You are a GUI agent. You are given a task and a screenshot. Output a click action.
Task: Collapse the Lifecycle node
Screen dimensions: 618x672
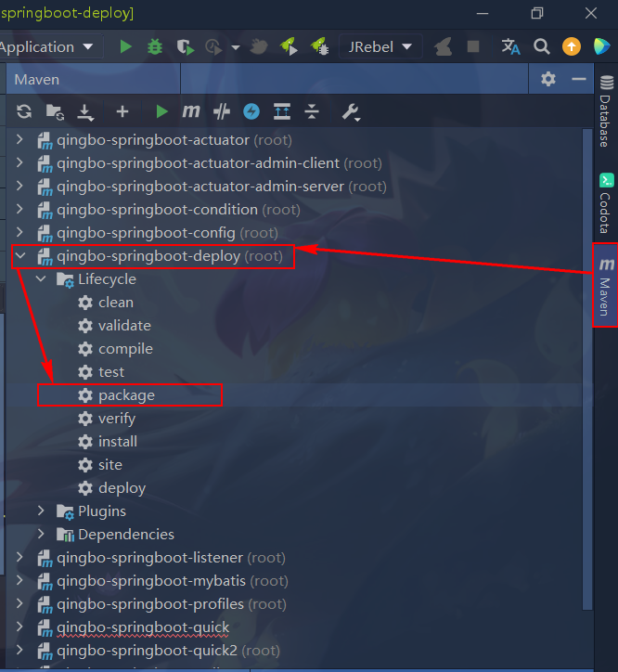click(x=41, y=279)
